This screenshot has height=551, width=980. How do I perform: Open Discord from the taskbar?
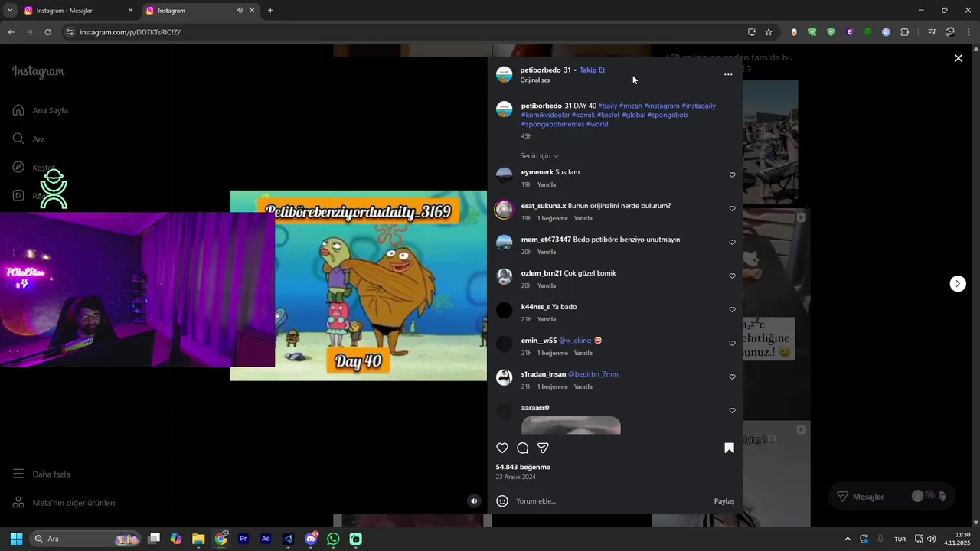[311, 539]
